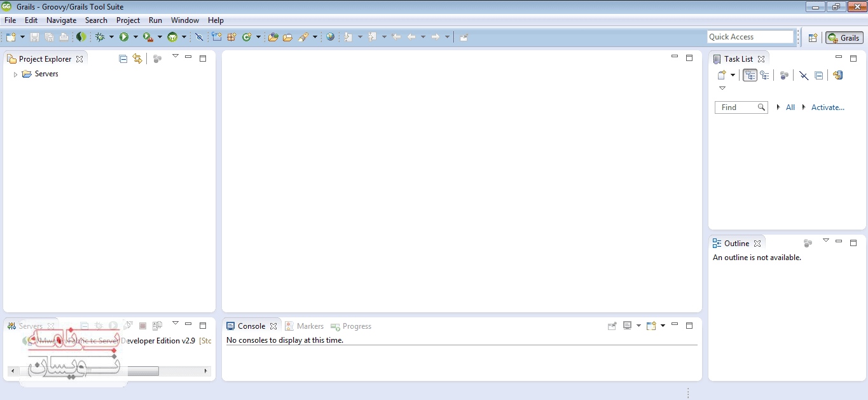This screenshot has width=868, height=400.
Task: Click Open Console icon in Console view
Action: click(651, 326)
